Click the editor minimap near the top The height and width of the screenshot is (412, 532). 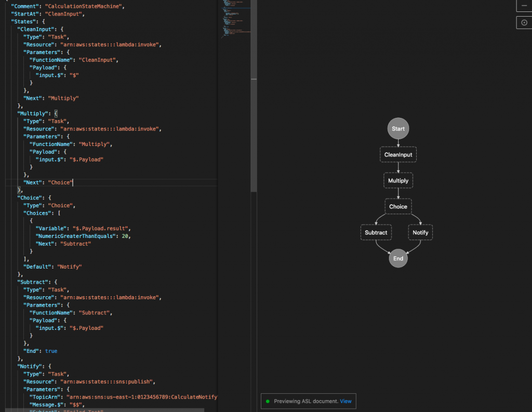[x=235, y=16]
